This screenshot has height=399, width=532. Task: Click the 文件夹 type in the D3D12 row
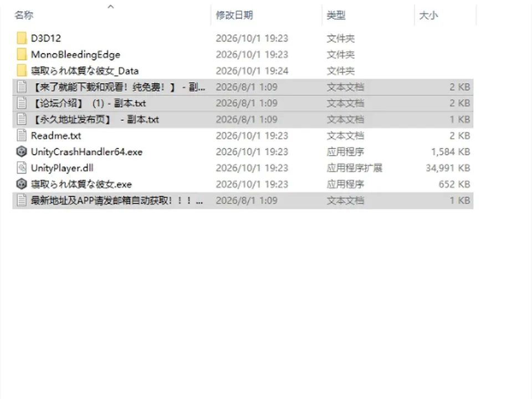341,38
